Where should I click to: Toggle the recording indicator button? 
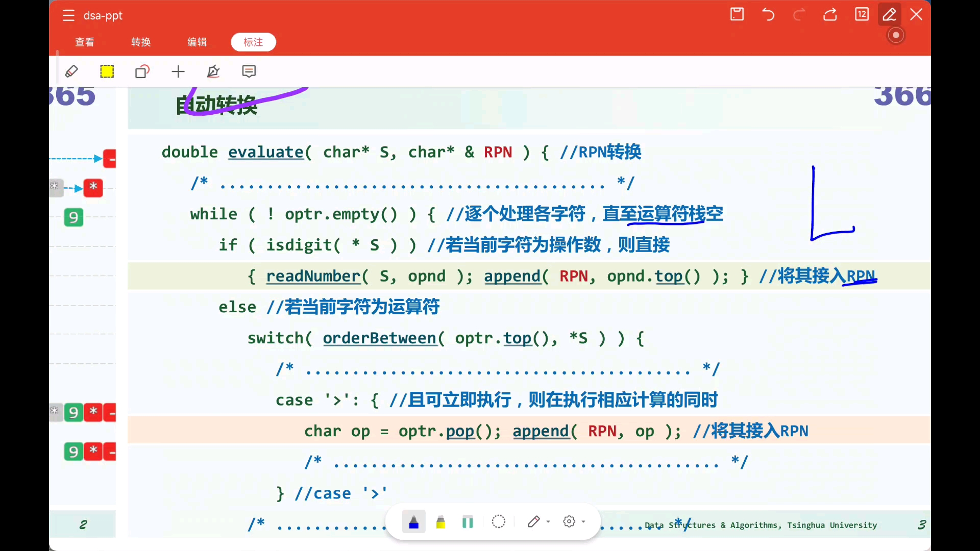(896, 35)
